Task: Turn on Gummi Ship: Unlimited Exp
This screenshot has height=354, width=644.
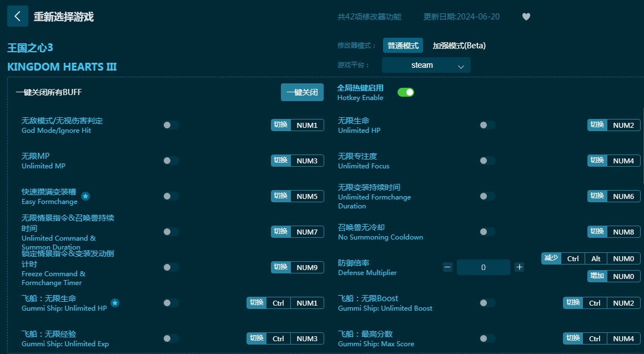Action: pos(171,338)
